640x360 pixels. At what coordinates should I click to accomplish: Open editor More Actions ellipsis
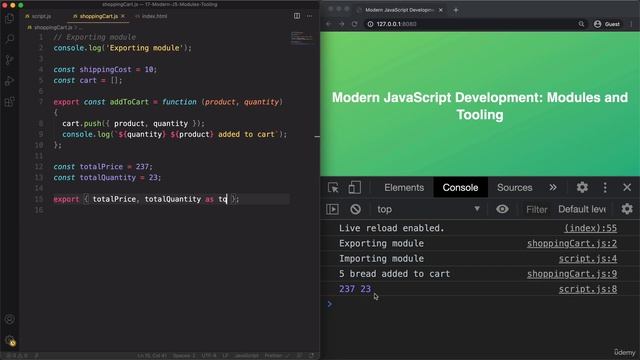(309, 16)
